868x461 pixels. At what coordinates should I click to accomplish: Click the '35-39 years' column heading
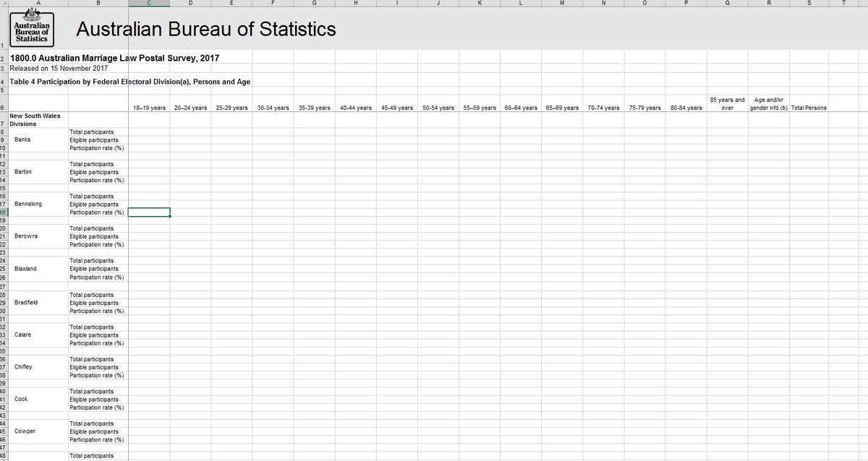point(315,108)
